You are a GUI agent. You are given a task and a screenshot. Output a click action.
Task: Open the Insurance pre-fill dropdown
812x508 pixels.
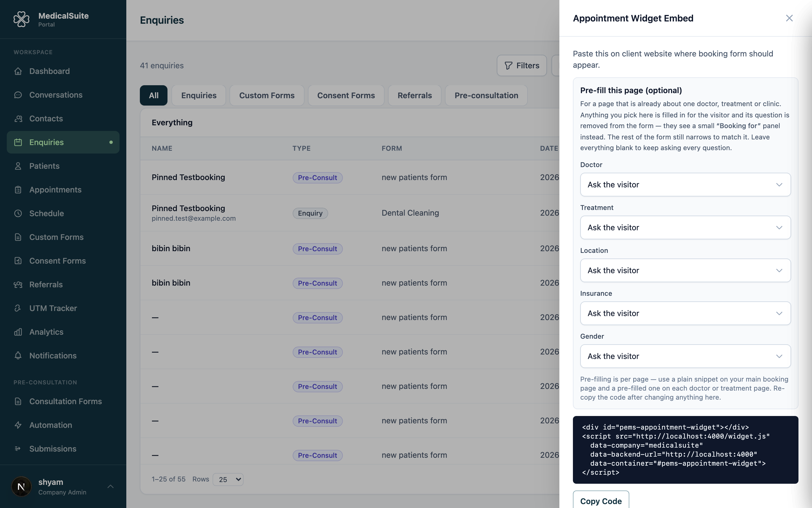pos(685,313)
